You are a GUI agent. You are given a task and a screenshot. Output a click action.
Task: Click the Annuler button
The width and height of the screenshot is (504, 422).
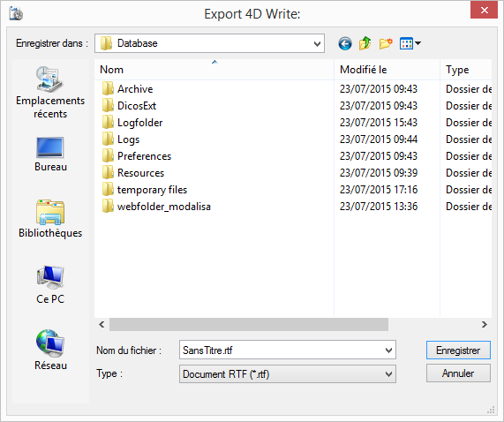[458, 373]
